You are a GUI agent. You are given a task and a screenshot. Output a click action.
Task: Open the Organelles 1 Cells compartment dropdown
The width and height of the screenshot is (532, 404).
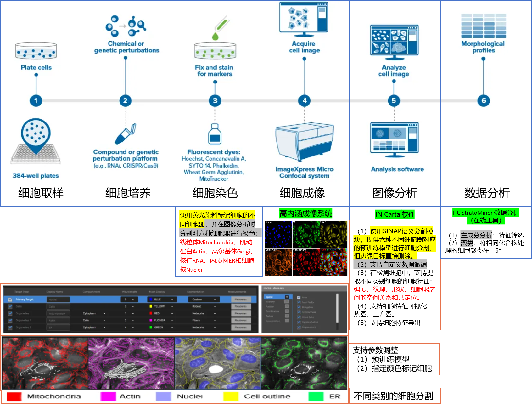94,321
